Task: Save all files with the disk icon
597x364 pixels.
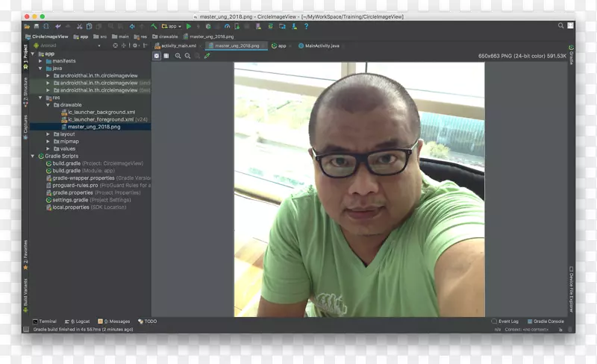Action: point(37,26)
